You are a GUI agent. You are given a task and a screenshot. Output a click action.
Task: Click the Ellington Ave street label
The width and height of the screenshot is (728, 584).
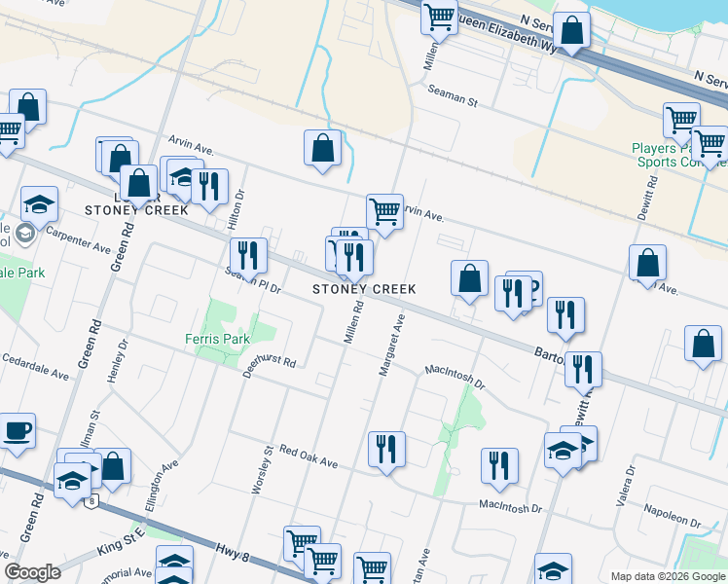(x=162, y=486)
